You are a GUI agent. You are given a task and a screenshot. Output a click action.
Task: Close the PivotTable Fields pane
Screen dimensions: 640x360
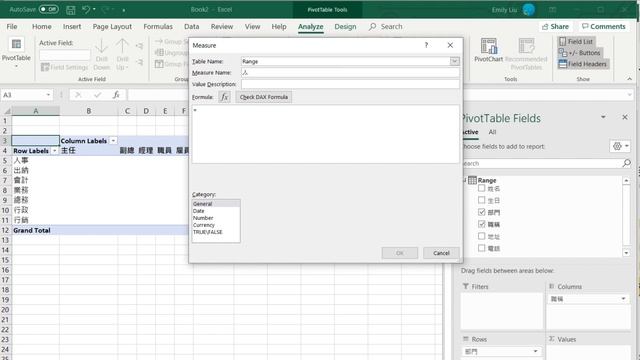(625, 117)
